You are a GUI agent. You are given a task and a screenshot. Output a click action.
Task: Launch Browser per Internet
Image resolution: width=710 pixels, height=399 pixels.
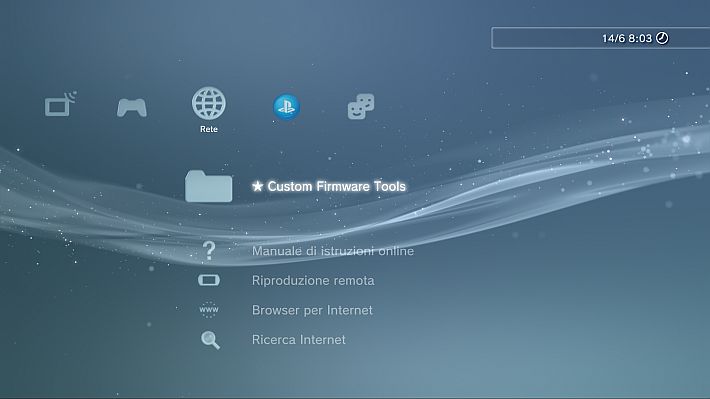[312, 310]
